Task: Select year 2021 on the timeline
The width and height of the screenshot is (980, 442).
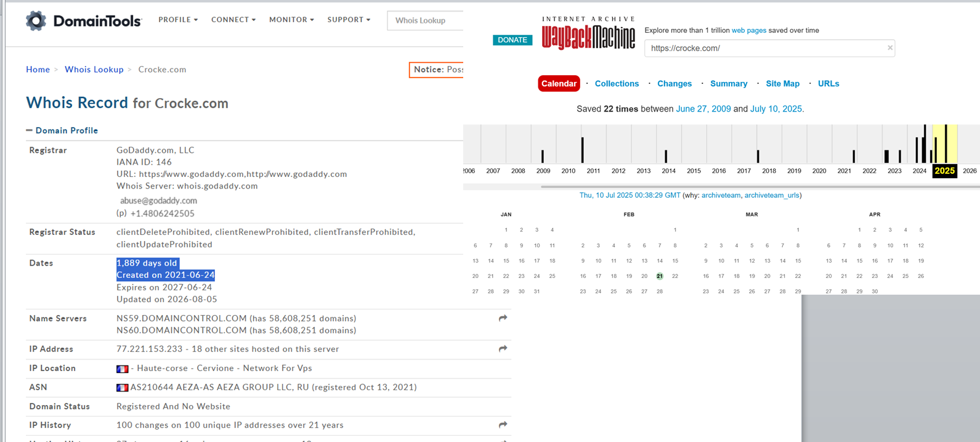Action: (x=844, y=171)
